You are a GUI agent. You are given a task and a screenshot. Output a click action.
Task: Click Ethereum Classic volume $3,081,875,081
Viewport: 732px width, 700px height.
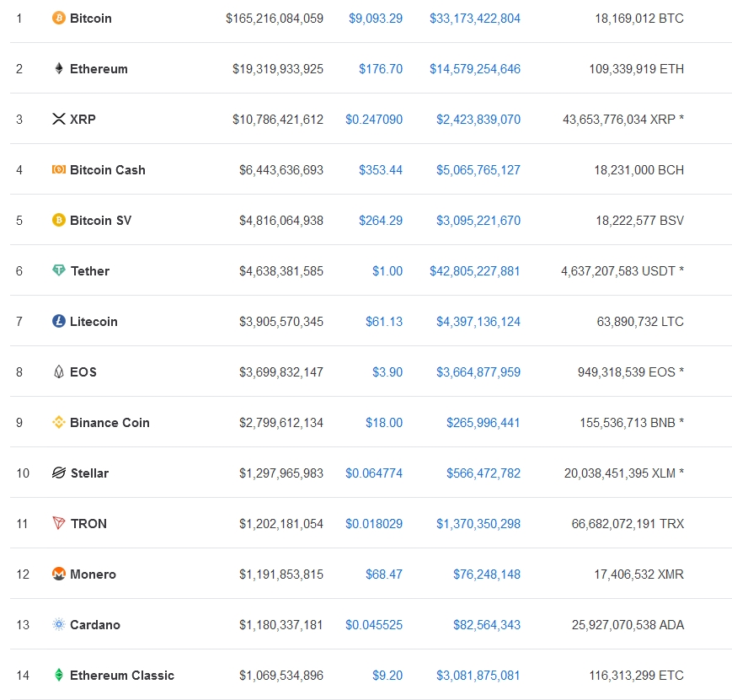coord(478,675)
